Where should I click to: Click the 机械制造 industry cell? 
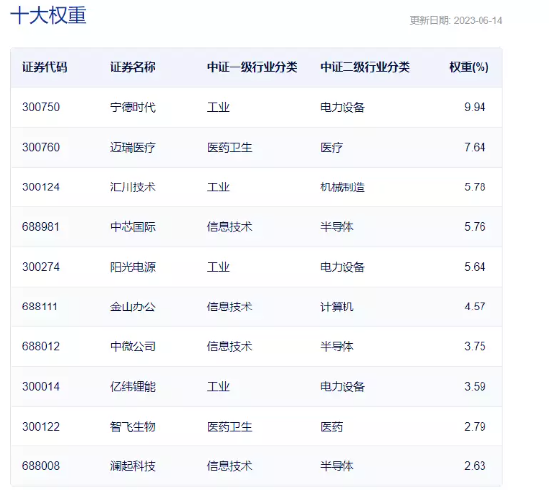(x=342, y=187)
